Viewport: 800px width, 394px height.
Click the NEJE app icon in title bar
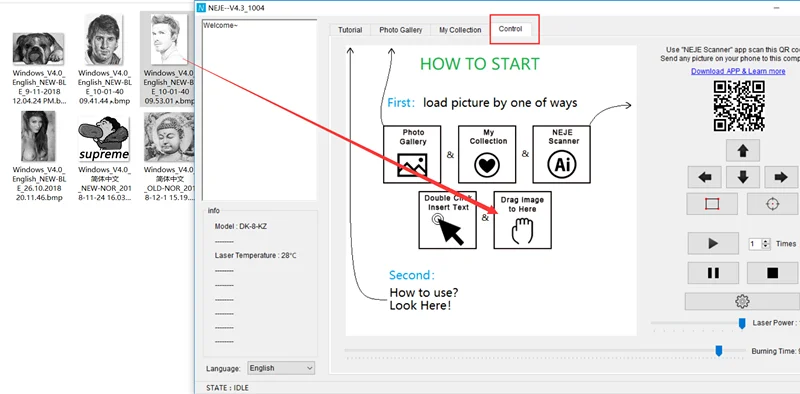coord(202,8)
